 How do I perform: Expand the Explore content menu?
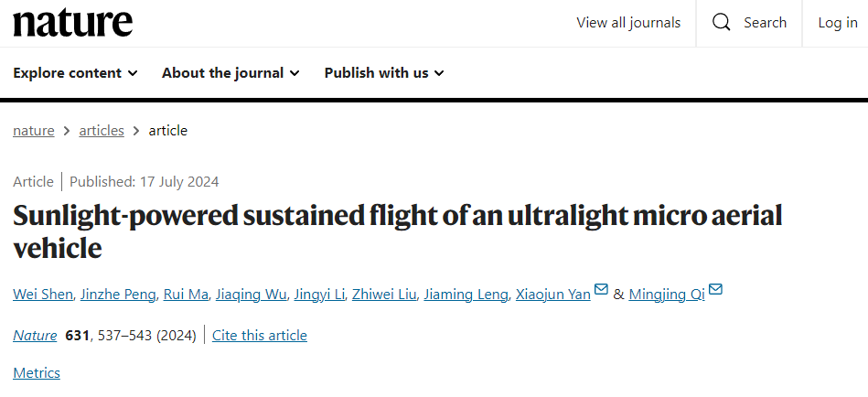[75, 73]
